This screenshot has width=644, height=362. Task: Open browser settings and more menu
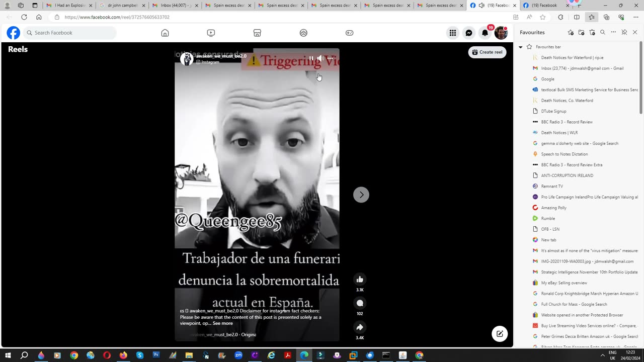point(635,17)
